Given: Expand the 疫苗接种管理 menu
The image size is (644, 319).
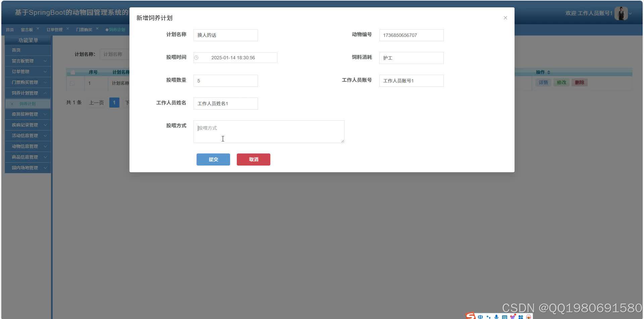Looking at the screenshot, I should [28, 114].
